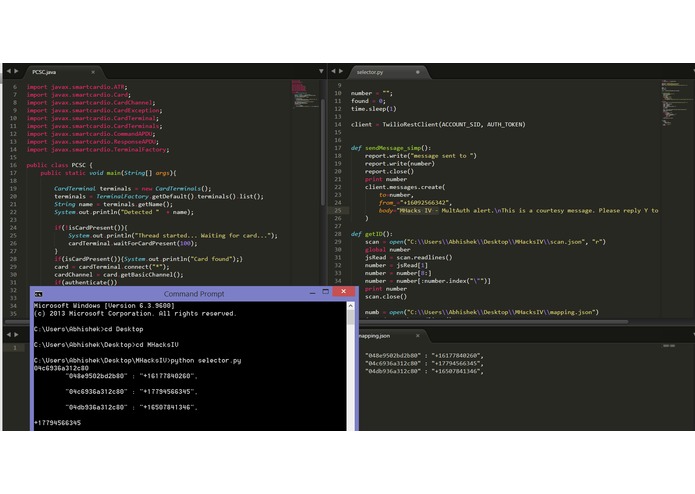
Task: Click 'scan.close()' line
Action: tap(386, 296)
